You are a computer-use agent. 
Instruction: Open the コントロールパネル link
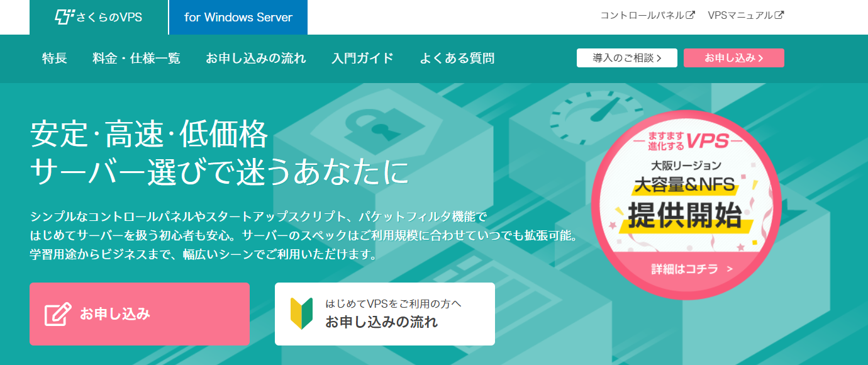[647, 15]
